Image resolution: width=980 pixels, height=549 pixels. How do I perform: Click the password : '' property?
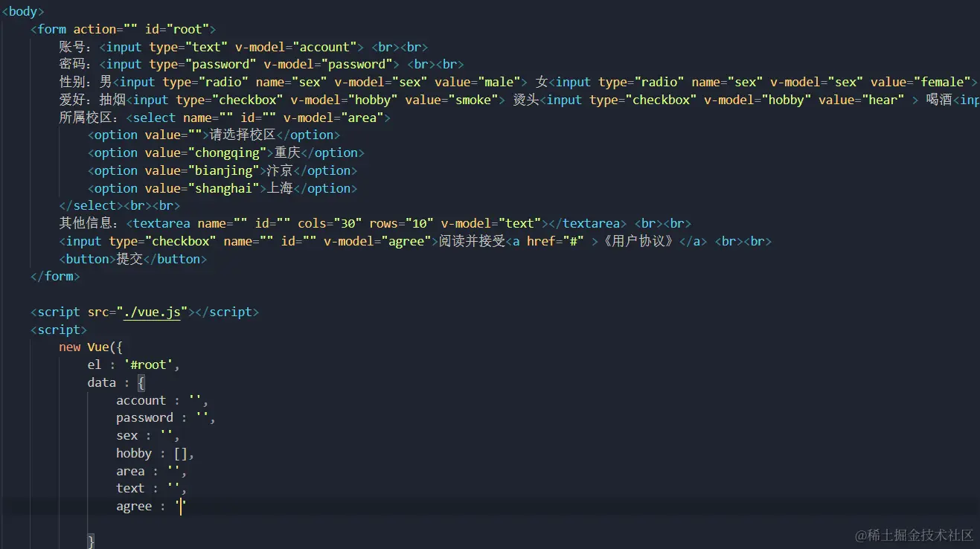pyautogui.click(x=166, y=419)
